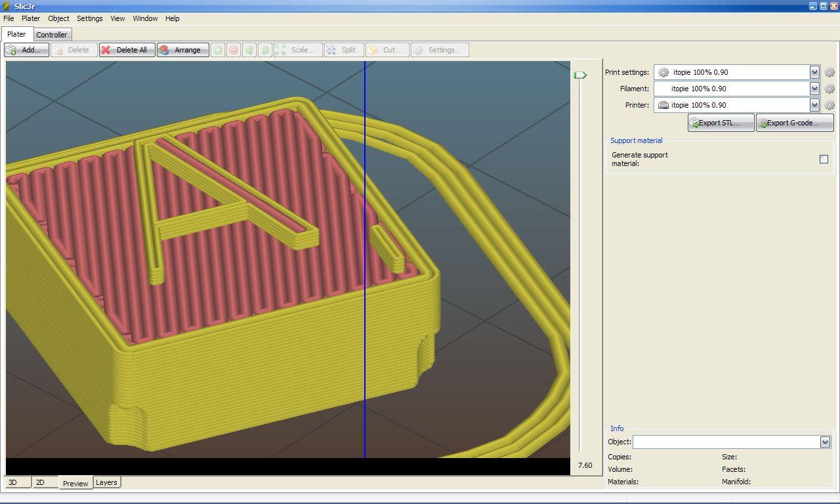
Task: Select the 3D view tab
Action: 18,482
